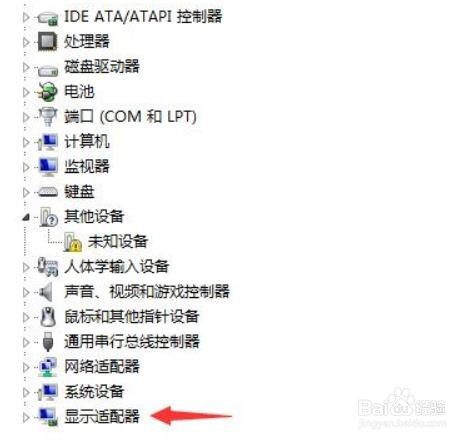Select the unknown device warning icon
Screen dimensions: 475x441
(72, 242)
